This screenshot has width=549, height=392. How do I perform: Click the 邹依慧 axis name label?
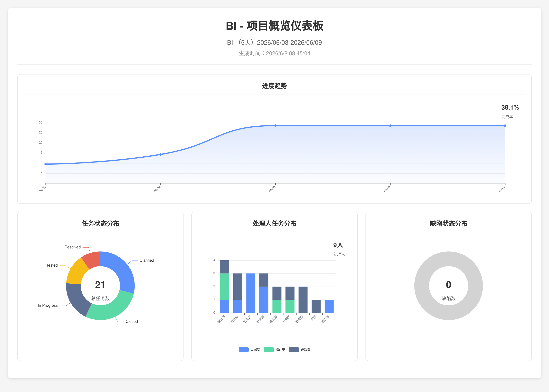260,319
